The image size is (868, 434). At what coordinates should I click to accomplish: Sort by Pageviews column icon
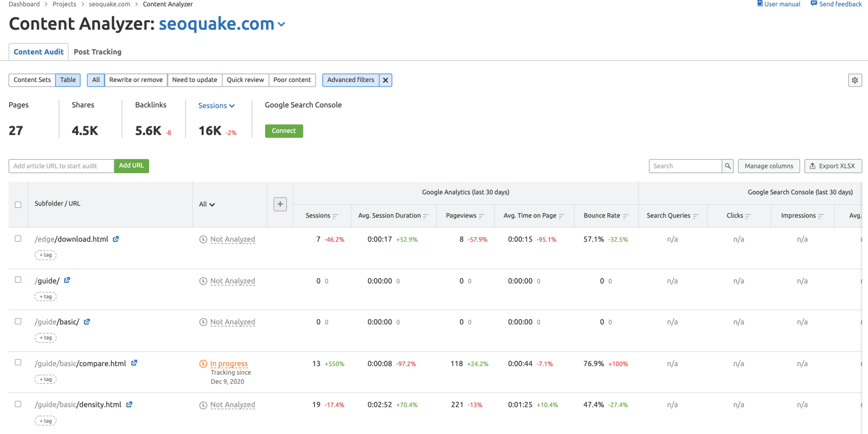(481, 216)
